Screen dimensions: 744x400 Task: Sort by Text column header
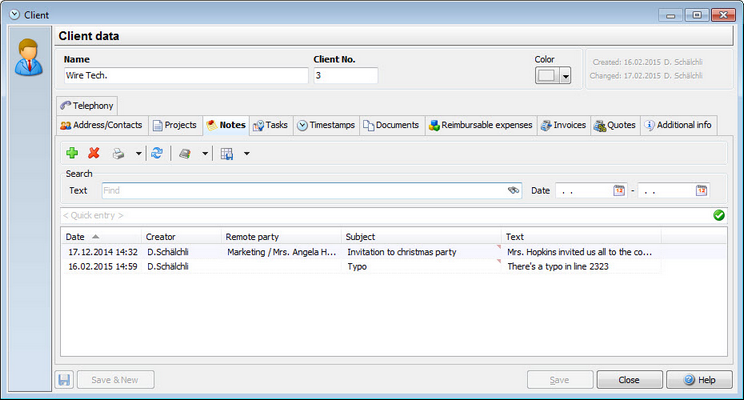point(581,236)
